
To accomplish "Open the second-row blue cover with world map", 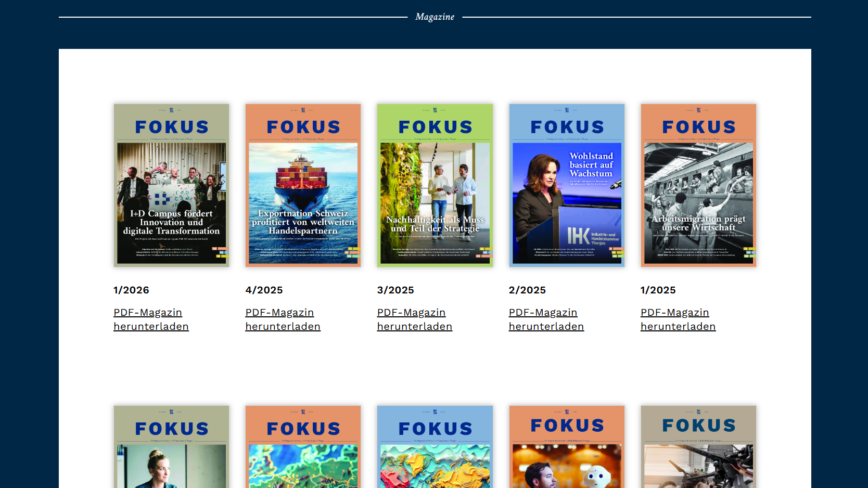I will click(435, 447).
